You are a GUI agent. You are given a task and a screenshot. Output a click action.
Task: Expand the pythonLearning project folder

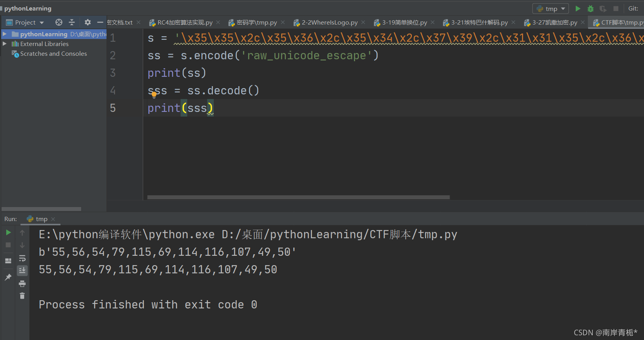pos(5,34)
